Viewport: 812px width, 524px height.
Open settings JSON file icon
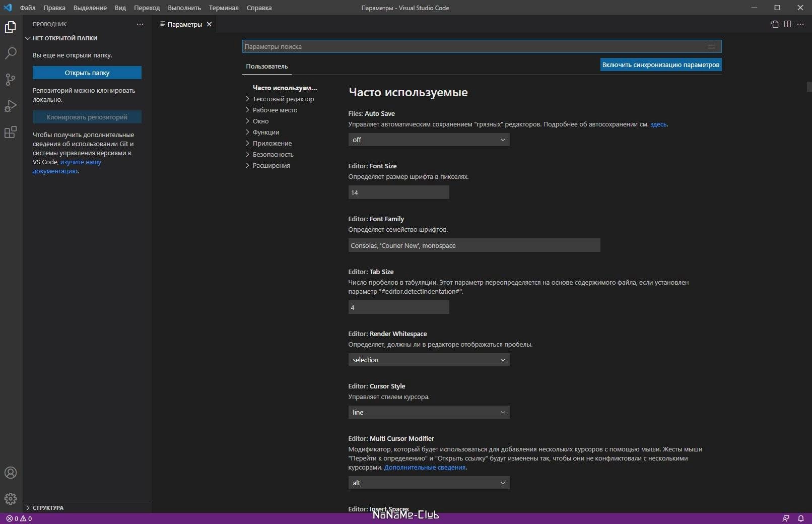tap(775, 24)
